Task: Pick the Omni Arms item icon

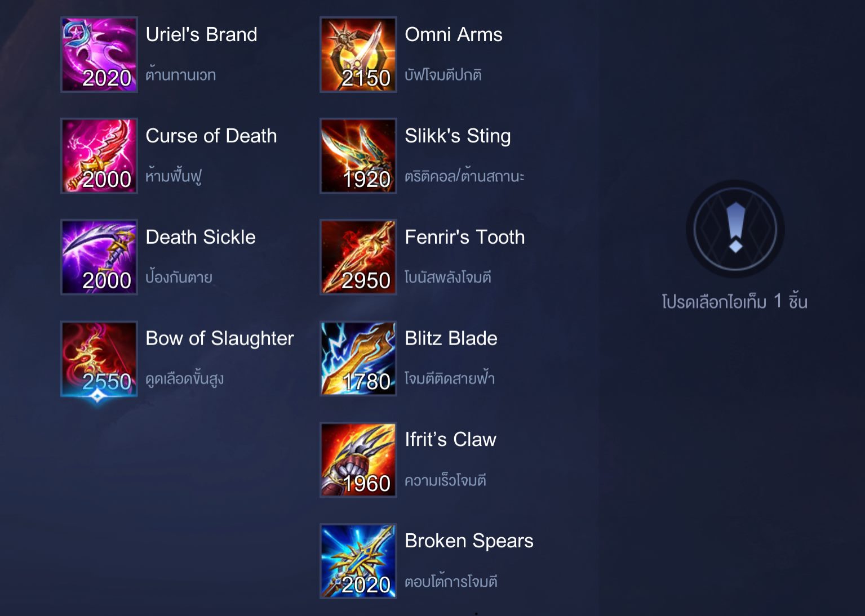Action: click(358, 55)
